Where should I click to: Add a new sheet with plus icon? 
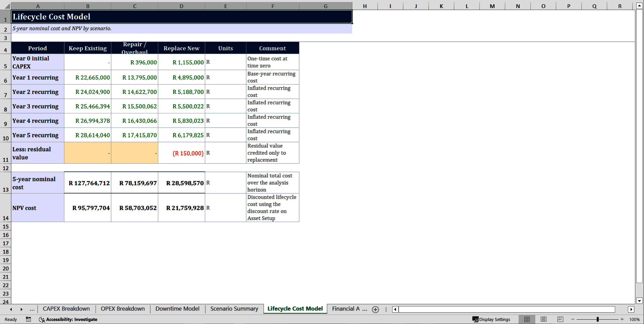pyautogui.click(x=375, y=310)
